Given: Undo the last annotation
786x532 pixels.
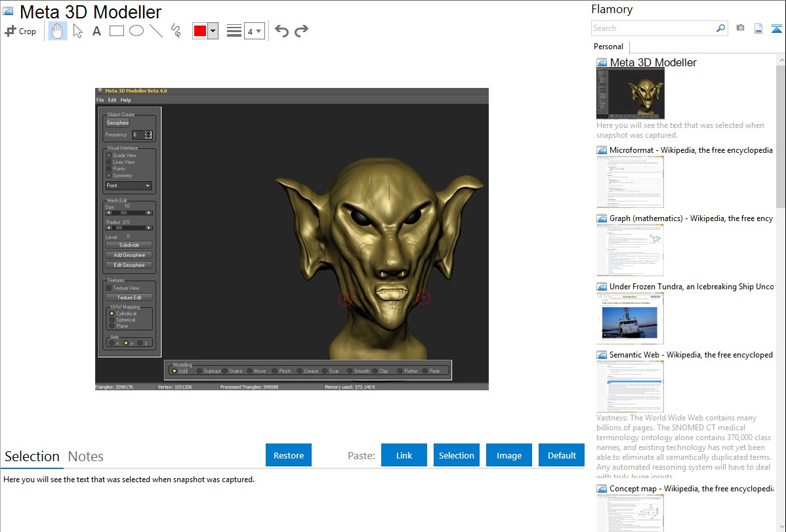Looking at the screenshot, I should 281,31.
